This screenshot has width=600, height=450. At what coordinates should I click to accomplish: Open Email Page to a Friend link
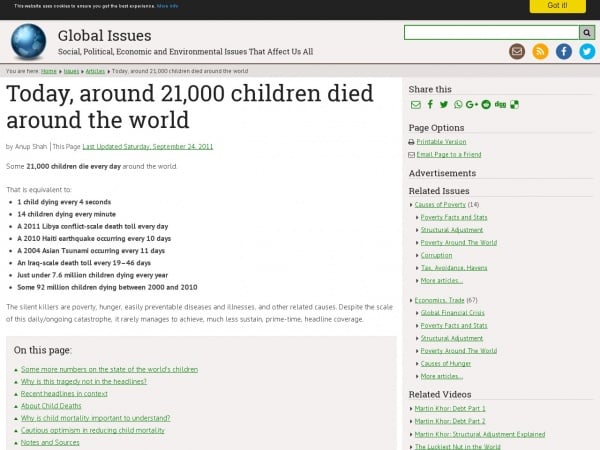(449, 155)
